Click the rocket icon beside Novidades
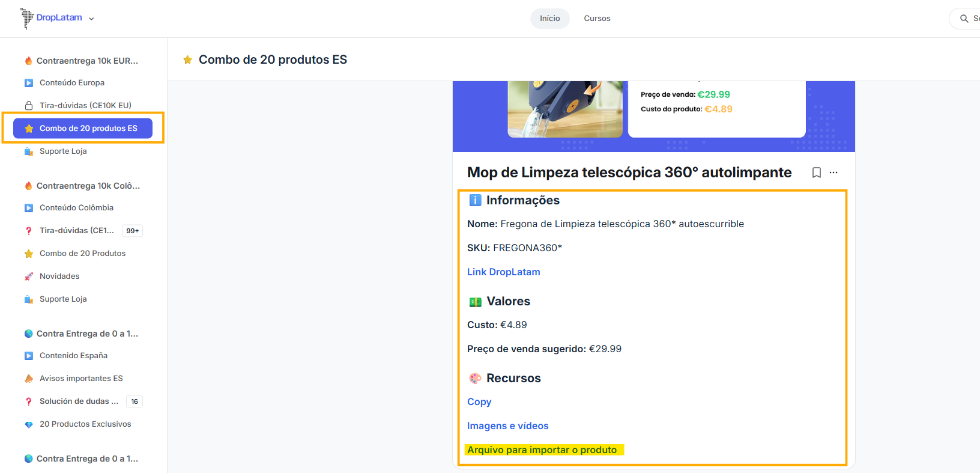This screenshot has height=473, width=980. point(29,276)
